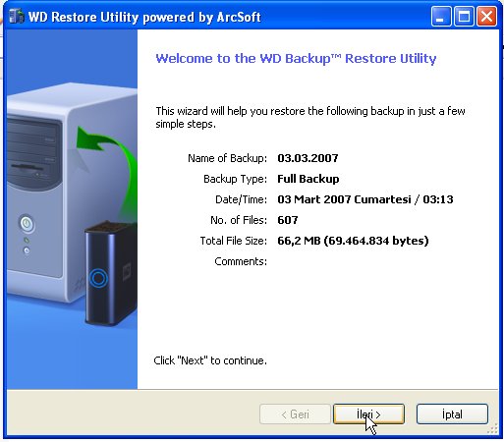The width and height of the screenshot is (504, 442).
Task: Click the İptal (Cancel) button
Action: coord(452,414)
